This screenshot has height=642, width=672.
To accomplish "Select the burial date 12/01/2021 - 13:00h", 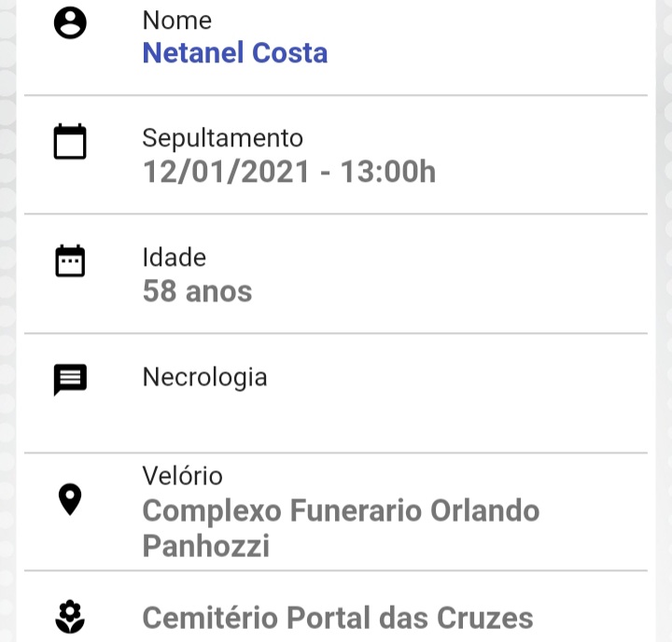I will 288,172.
